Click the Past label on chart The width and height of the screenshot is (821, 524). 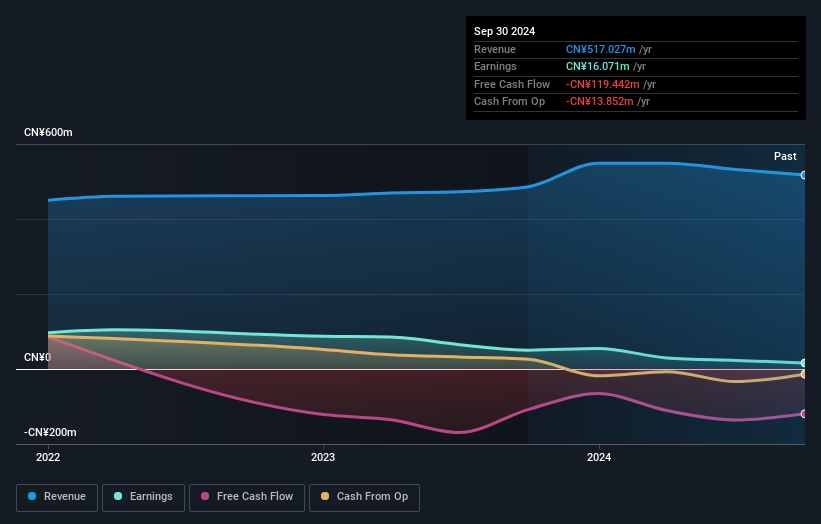785,156
